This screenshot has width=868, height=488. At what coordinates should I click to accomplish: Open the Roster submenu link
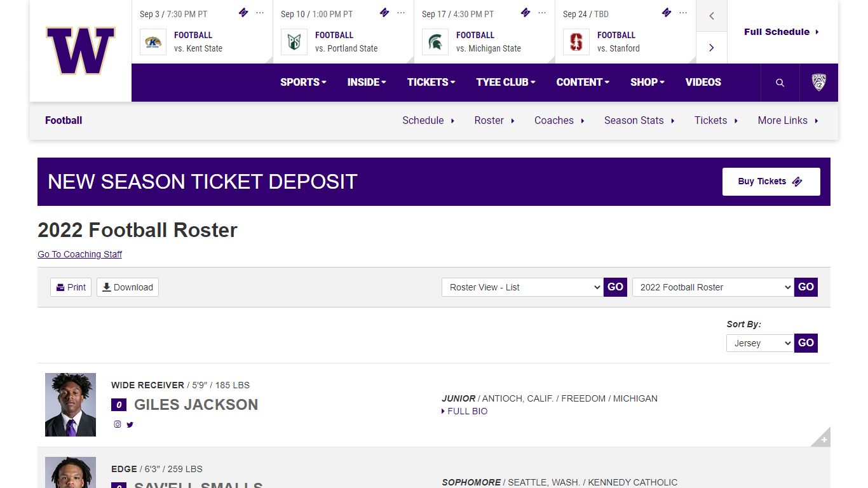click(x=494, y=120)
